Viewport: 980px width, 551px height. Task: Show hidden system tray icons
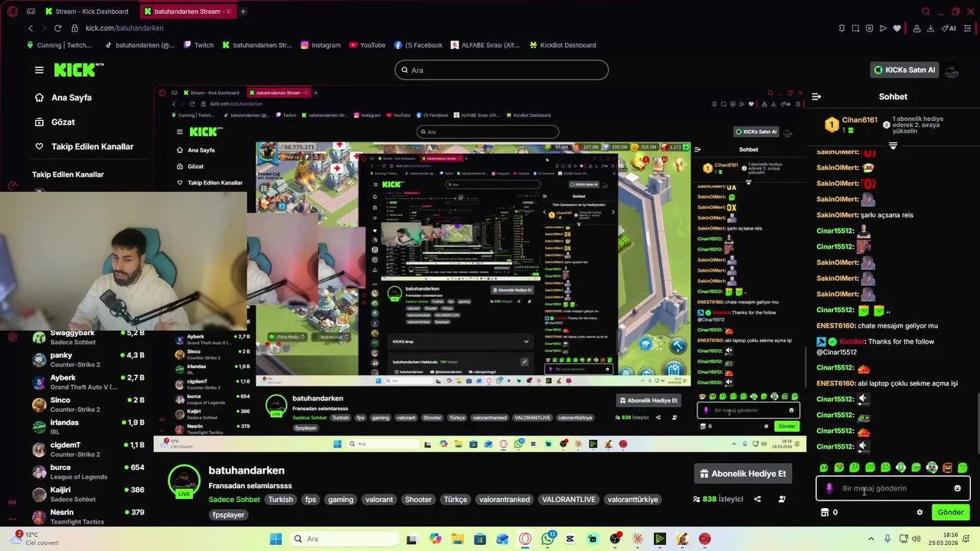pyautogui.click(x=871, y=539)
